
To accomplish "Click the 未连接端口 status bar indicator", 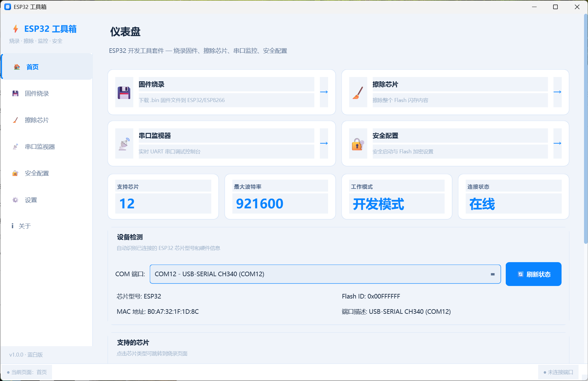I will click(x=558, y=372).
